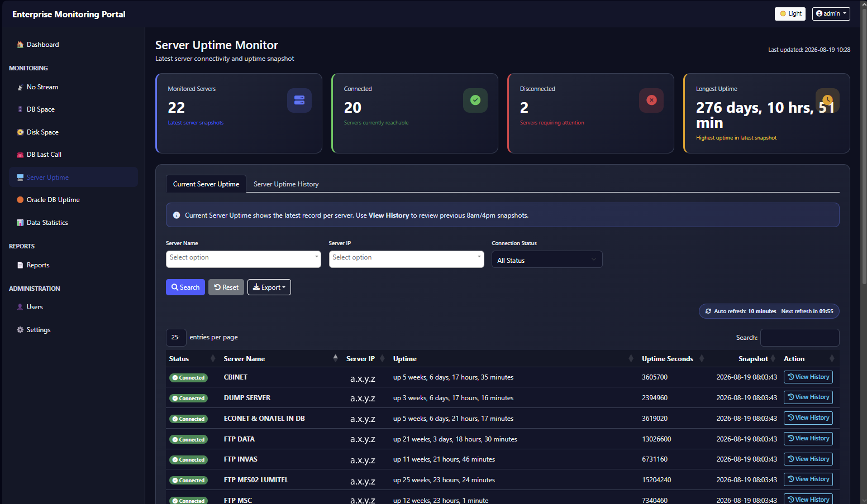The height and width of the screenshot is (504, 867).
Task: Open Server IP select dropdown
Action: pyautogui.click(x=407, y=260)
